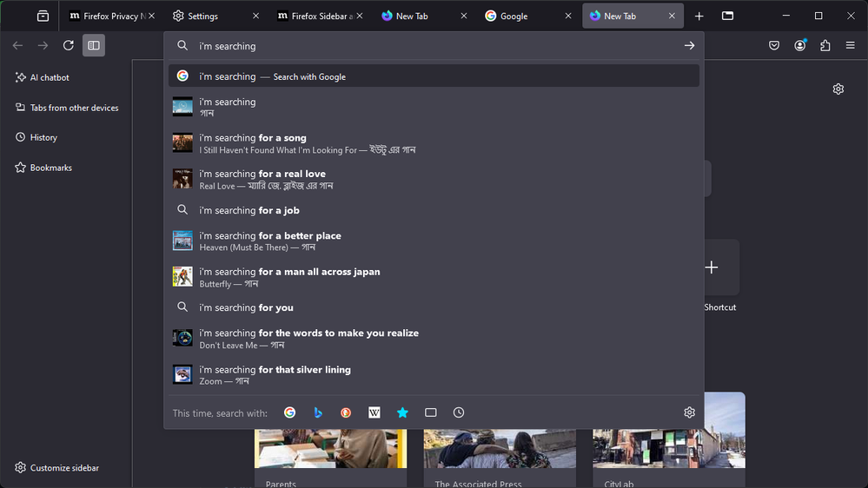
Task: Search this time with Wikipedia icon
Action: pyautogui.click(x=374, y=412)
